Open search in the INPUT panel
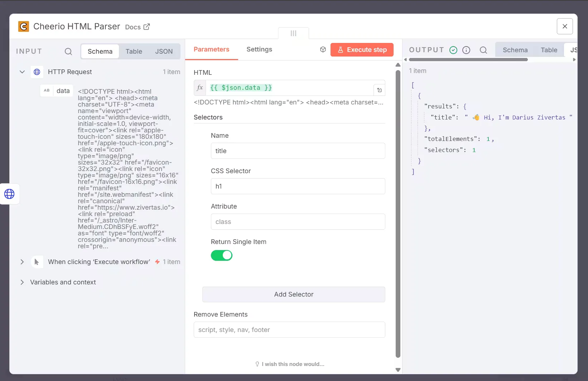The height and width of the screenshot is (381, 588). [68, 52]
